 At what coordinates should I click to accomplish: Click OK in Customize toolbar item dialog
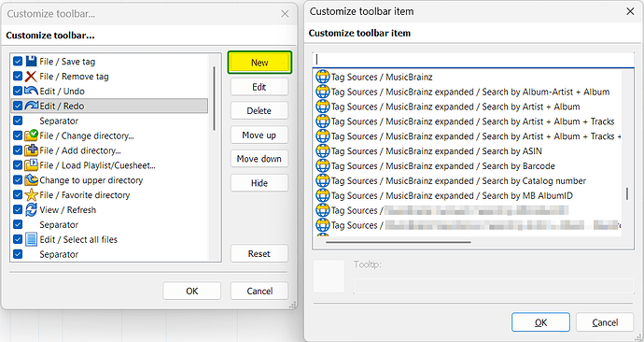540,322
